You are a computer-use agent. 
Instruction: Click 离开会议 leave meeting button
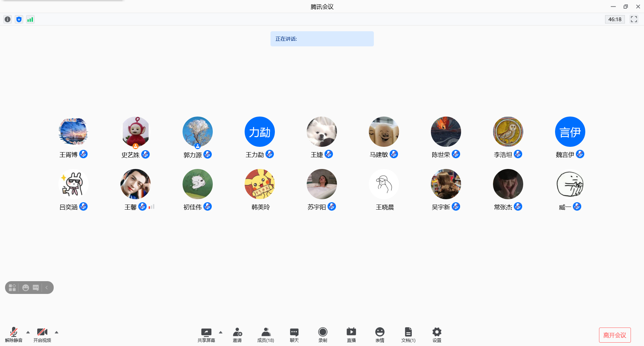coord(614,335)
